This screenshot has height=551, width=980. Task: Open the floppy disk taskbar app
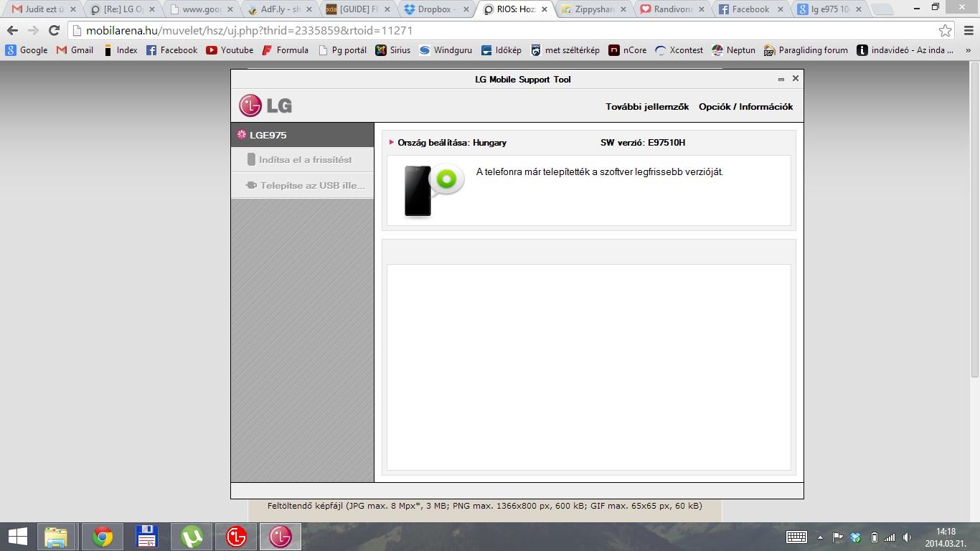146,537
